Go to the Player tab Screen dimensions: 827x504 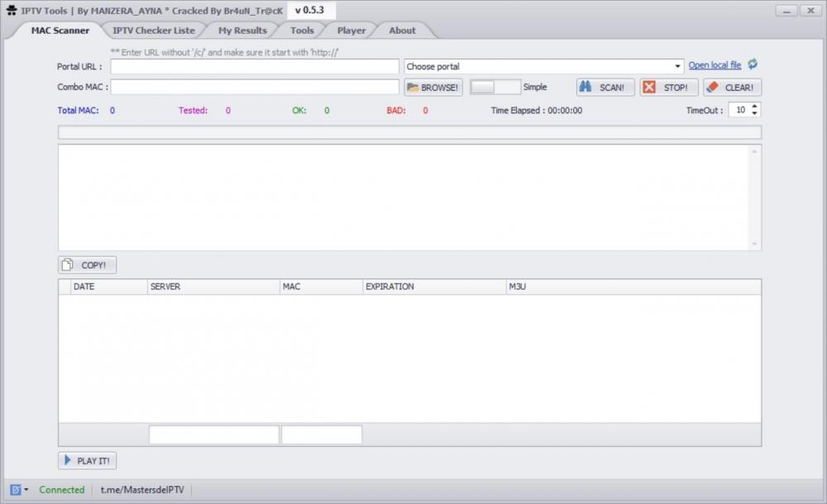tap(351, 31)
